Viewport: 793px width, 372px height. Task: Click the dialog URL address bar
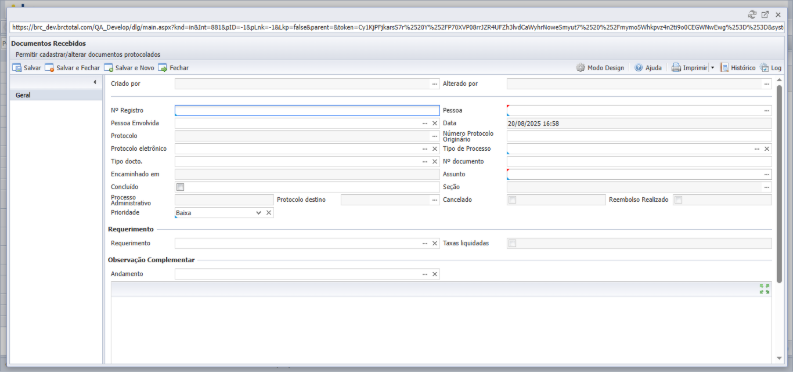point(397,27)
